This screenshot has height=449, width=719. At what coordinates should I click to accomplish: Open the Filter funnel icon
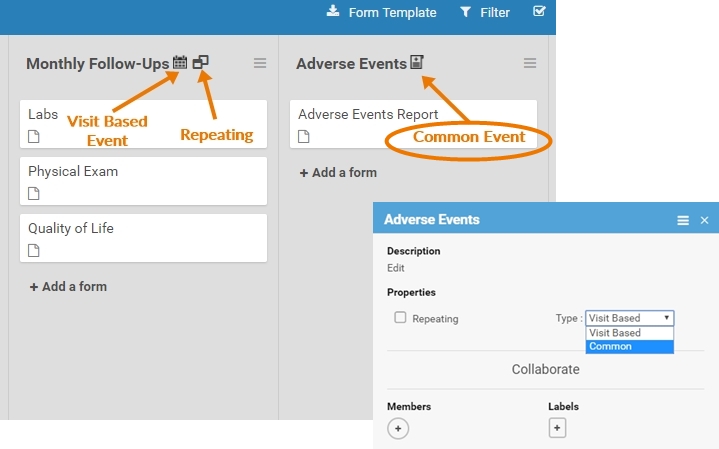(465, 12)
